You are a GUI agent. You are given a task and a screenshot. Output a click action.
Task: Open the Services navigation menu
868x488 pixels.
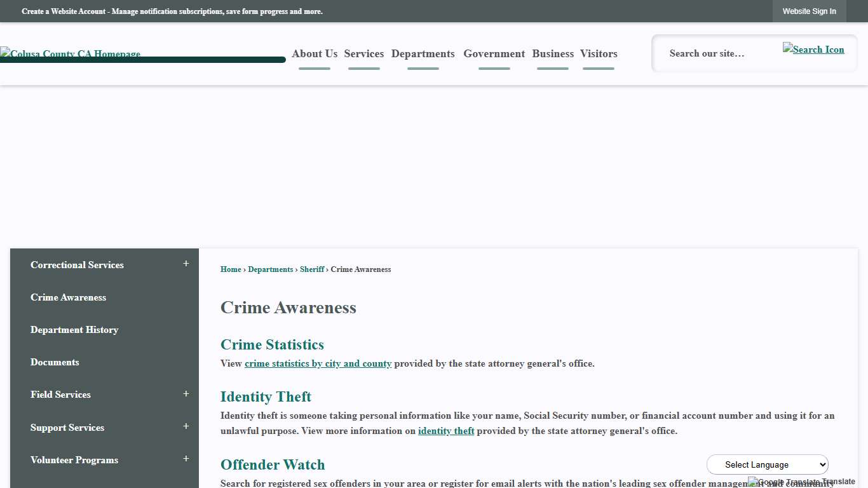363,54
